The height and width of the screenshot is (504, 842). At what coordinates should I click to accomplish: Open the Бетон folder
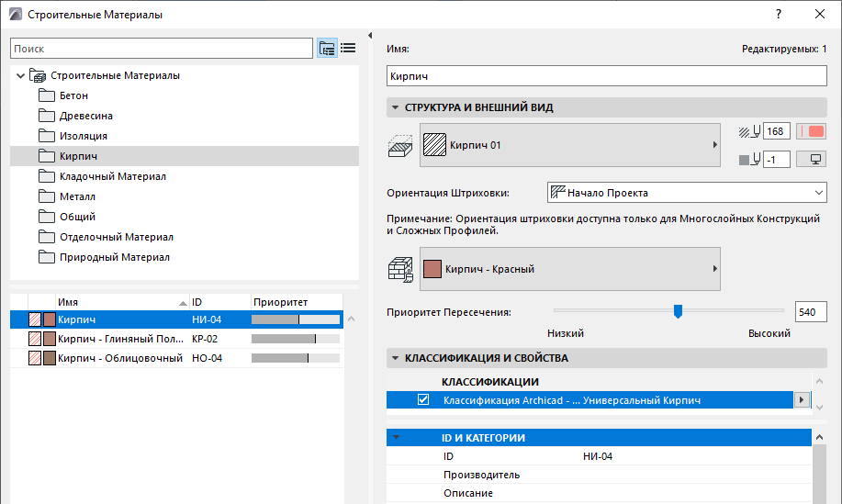[x=73, y=95]
